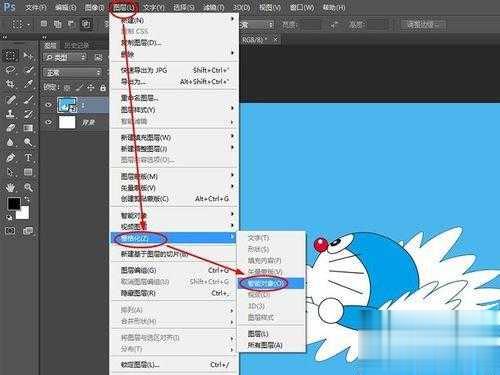Screen dimensions: 500x375
Task: Select the Clone Stamp tool
Action: (10, 114)
